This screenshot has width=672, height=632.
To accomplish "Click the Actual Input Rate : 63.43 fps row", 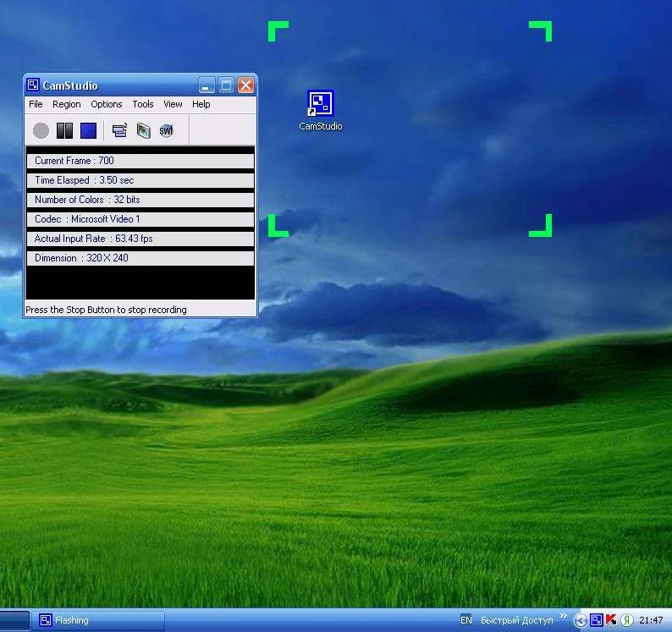I will [x=140, y=239].
